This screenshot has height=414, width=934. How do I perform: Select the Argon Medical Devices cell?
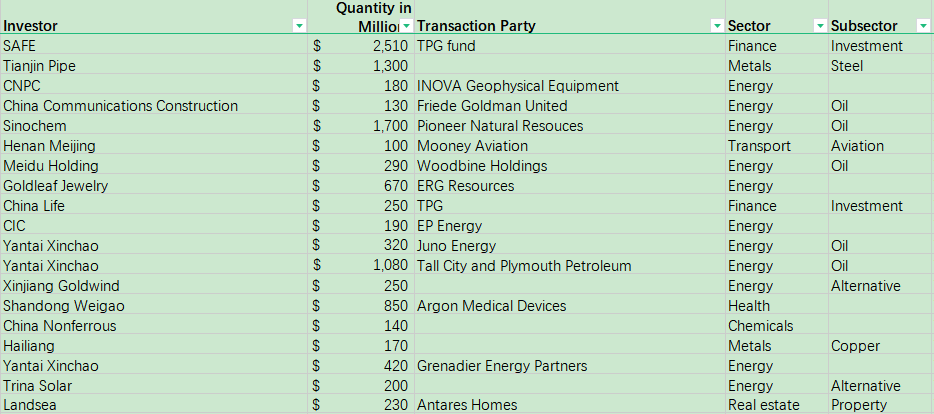[x=491, y=306]
